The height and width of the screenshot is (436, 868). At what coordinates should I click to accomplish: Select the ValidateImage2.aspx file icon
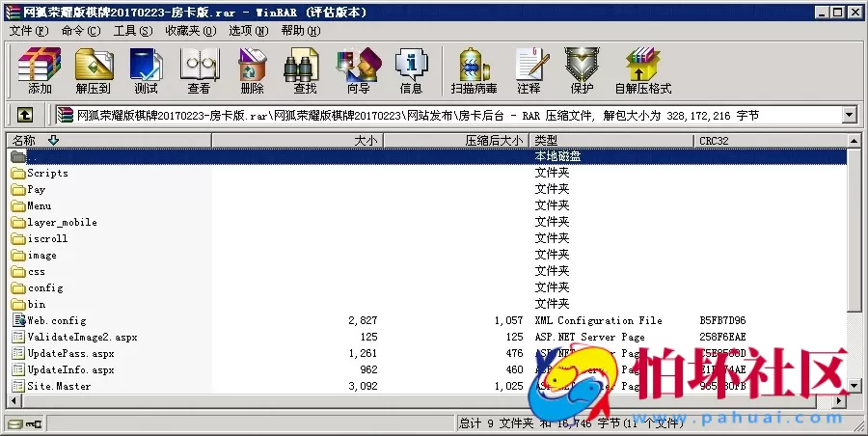pos(18,337)
